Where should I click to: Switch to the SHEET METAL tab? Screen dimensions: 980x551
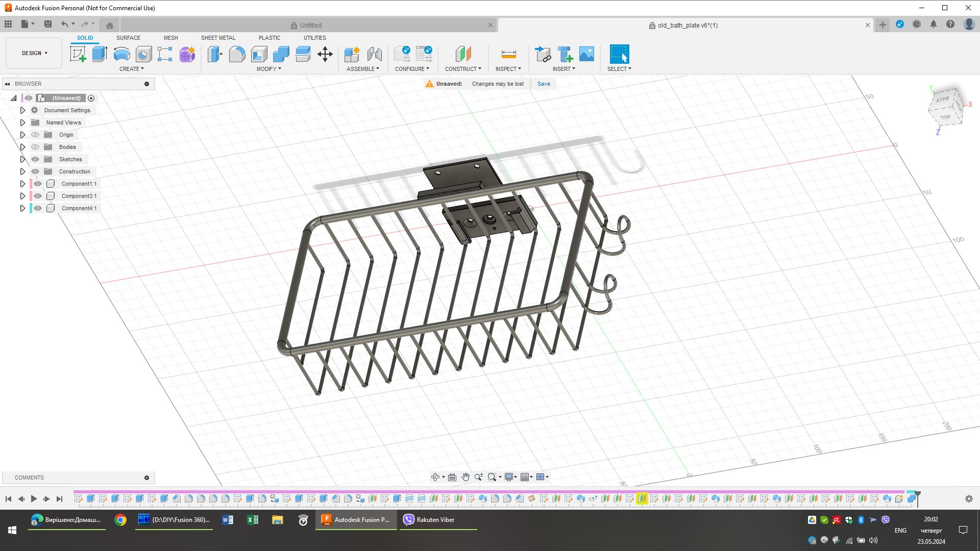coord(218,38)
